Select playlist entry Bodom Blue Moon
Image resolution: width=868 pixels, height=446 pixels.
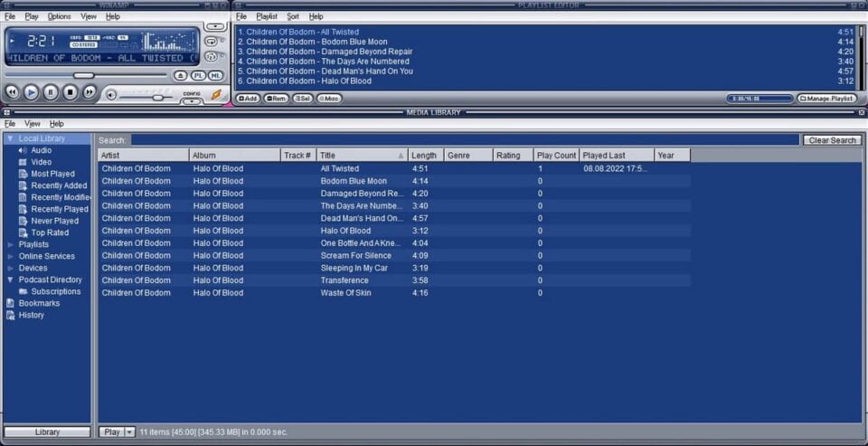pos(547,42)
